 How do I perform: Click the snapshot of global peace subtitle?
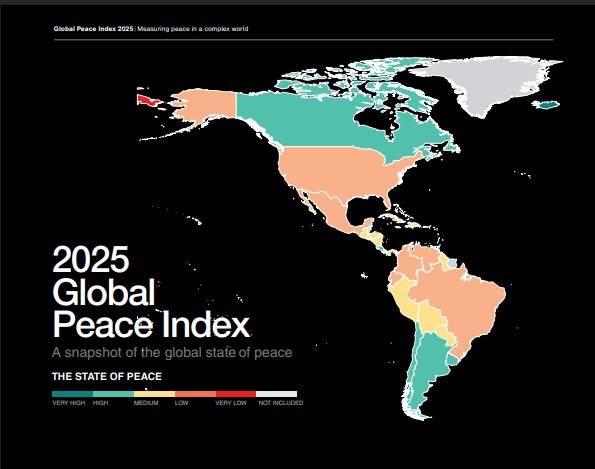coord(172,353)
